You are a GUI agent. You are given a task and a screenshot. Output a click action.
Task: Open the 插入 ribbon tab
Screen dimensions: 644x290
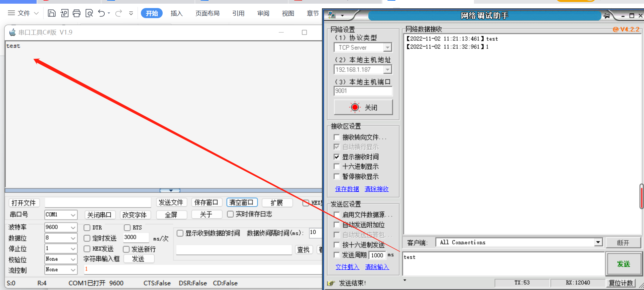pos(176,13)
